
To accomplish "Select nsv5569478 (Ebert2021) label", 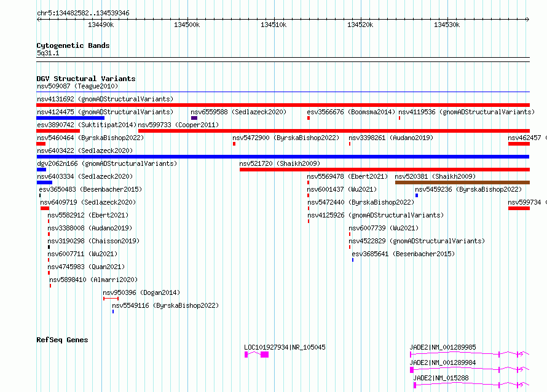I will (347, 176).
